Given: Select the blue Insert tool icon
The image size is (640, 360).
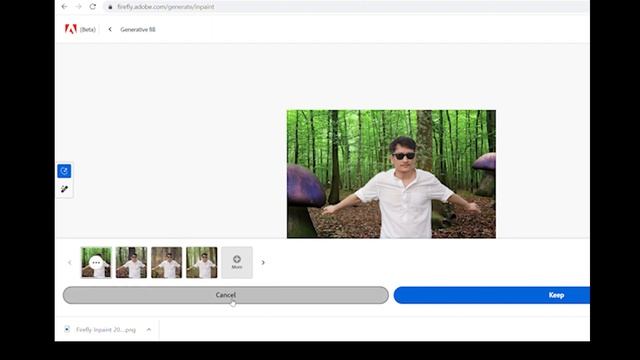Looking at the screenshot, I should 64,171.
